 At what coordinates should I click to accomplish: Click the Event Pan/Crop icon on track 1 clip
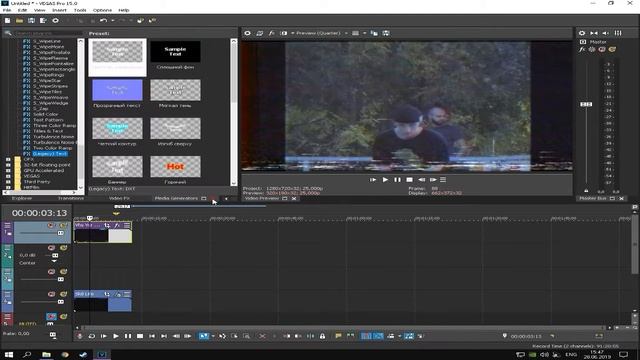pyautogui.click(x=107, y=225)
